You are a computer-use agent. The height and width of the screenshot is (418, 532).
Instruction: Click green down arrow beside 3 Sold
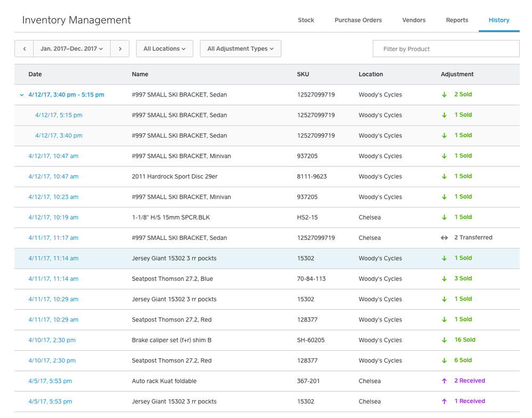click(x=444, y=279)
